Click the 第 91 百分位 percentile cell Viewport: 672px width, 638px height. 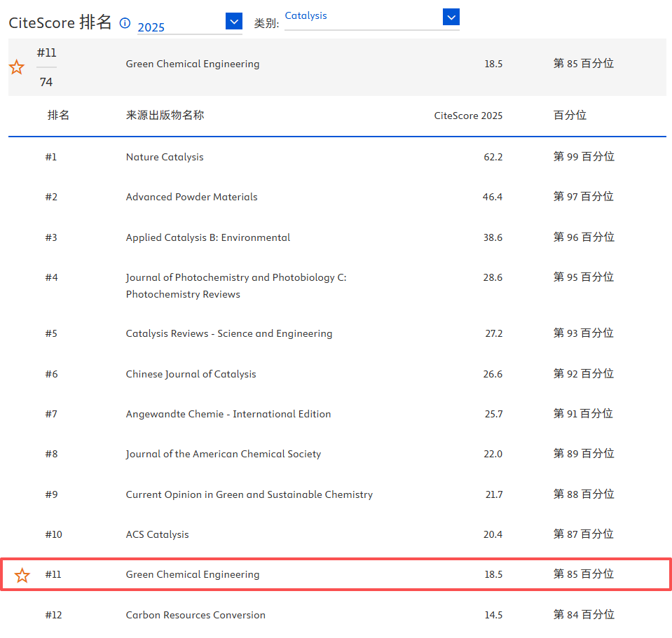point(583,414)
